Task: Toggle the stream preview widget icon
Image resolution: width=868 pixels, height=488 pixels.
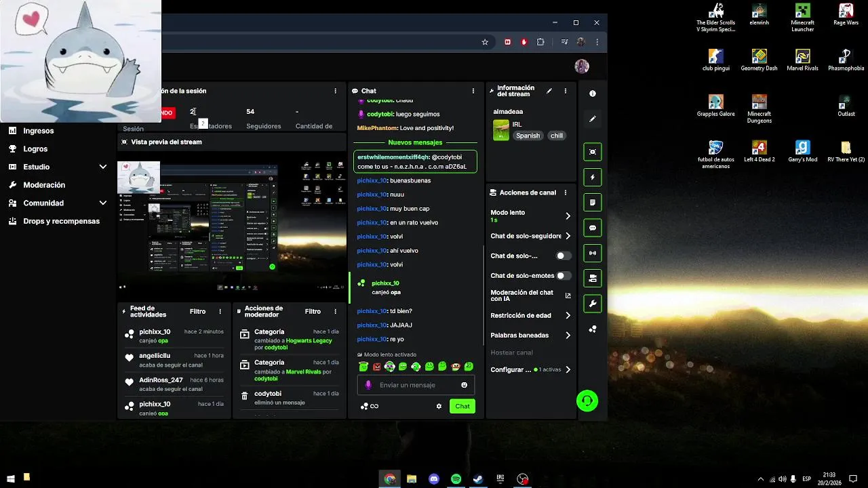Action: [x=593, y=152]
